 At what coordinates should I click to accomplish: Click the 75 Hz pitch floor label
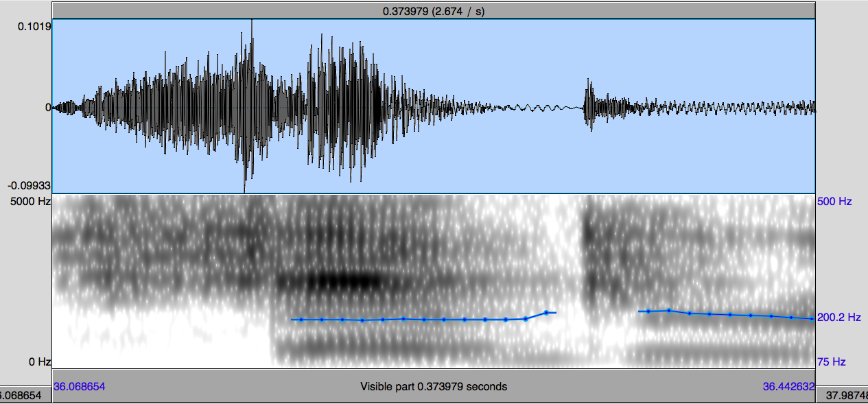point(831,361)
